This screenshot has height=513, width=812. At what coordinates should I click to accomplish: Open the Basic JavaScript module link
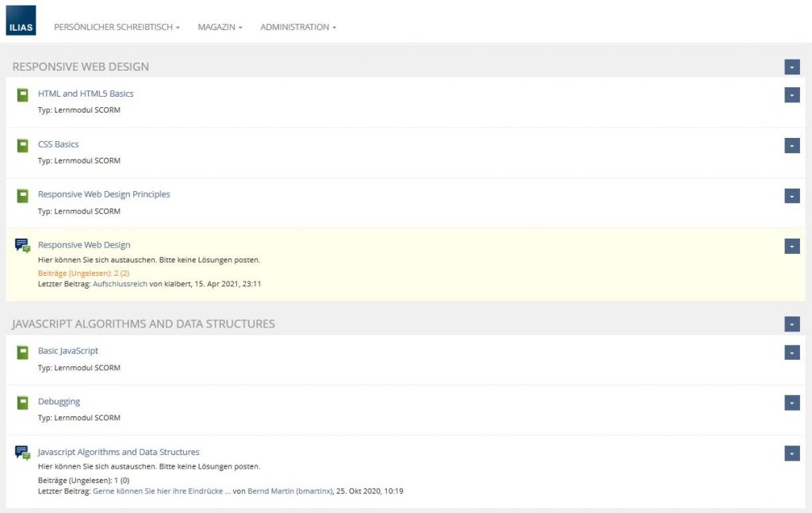click(x=68, y=350)
